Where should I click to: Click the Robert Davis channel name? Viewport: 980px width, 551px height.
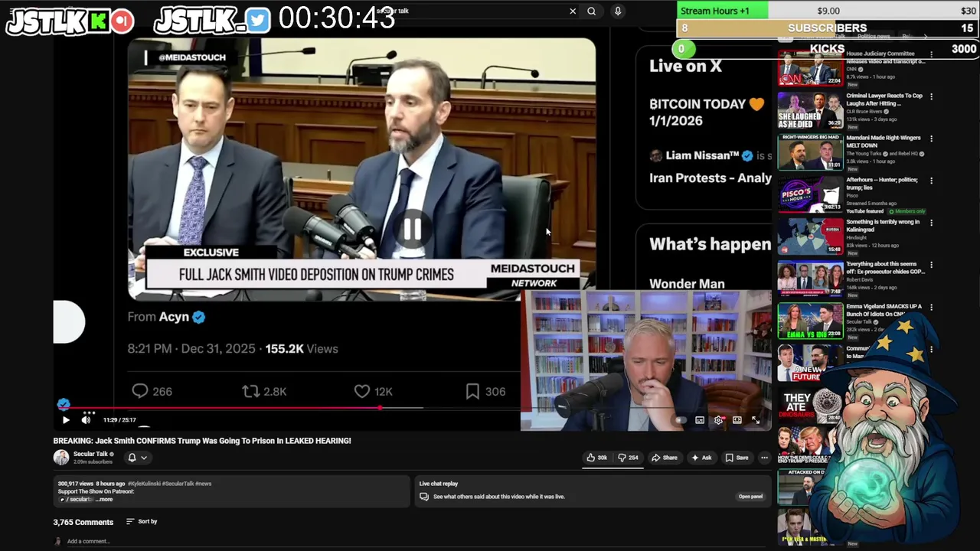click(859, 280)
